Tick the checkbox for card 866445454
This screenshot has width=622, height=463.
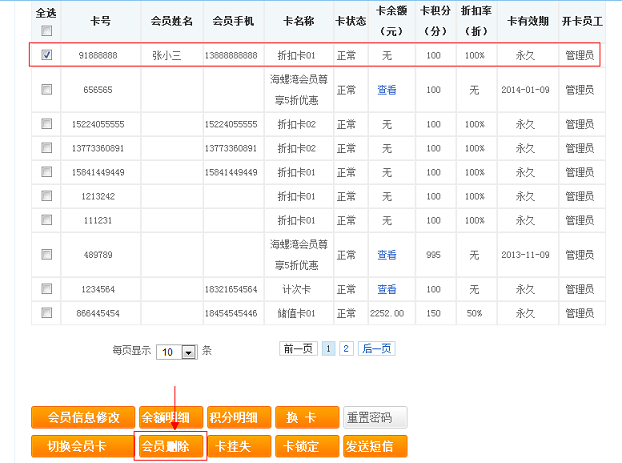tap(47, 313)
